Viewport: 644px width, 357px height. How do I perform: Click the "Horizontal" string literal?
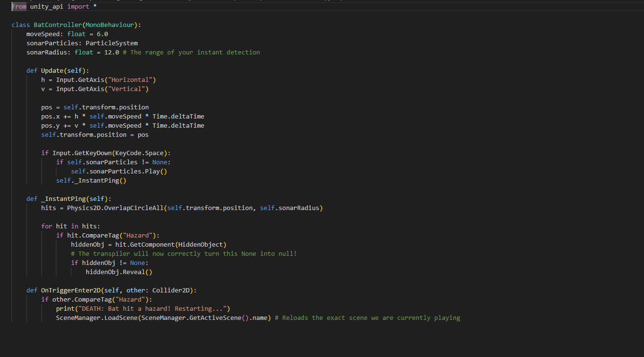tap(130, 79)
